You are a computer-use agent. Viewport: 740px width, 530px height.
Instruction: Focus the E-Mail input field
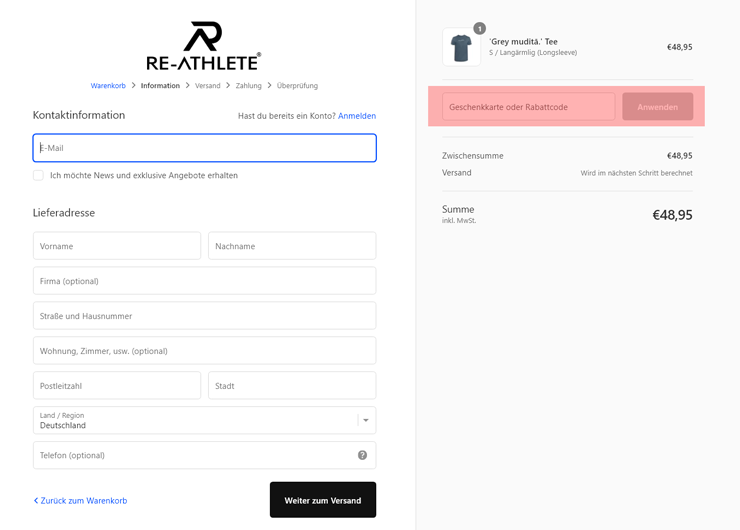coord(204,148)
